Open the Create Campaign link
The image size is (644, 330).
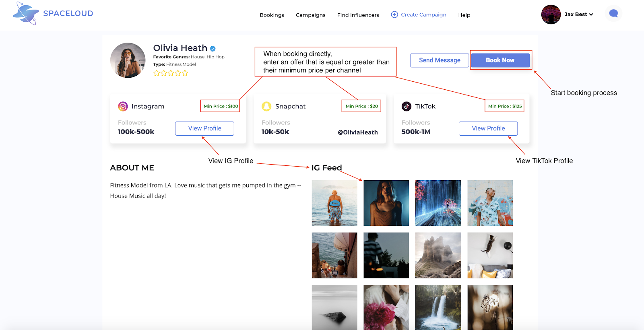[423, 14]
